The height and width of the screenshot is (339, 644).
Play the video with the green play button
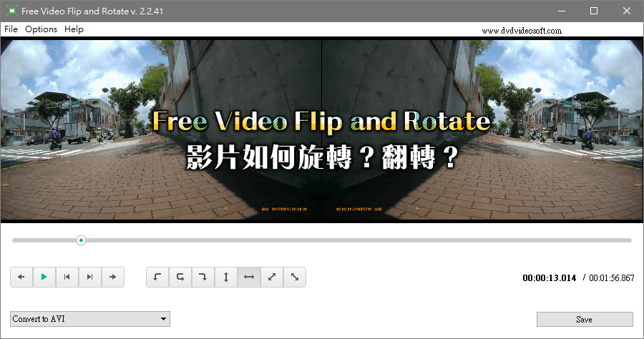44,277
